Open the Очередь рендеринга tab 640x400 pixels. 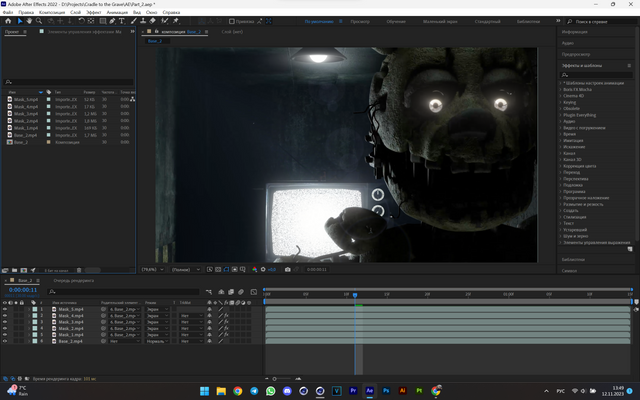(x=75, y=280)
